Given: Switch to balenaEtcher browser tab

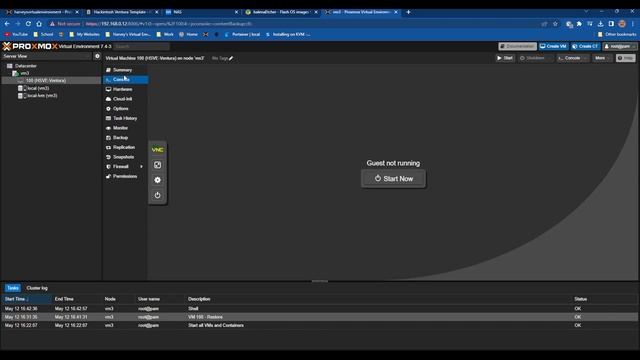Looking at the screenshot, I should tap(281, 12).
